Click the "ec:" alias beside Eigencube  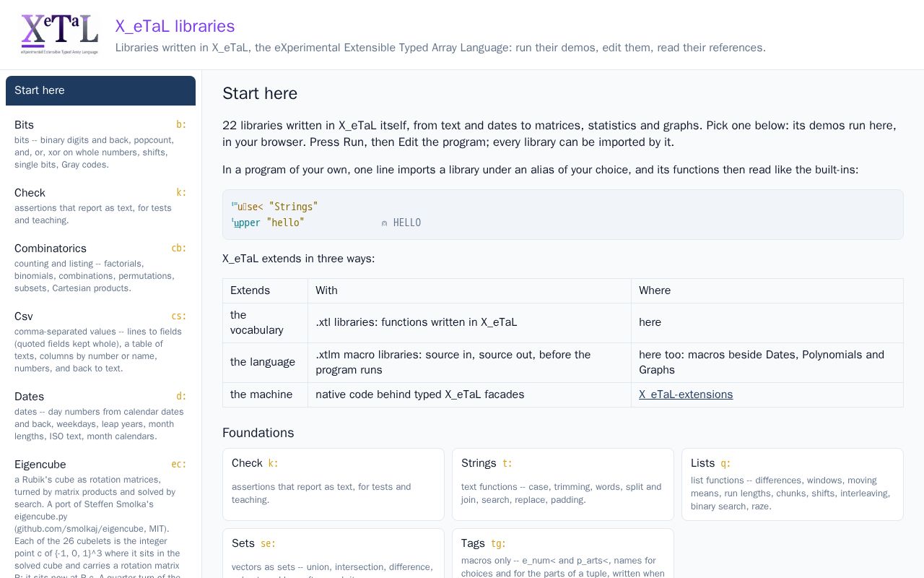[179, 465]
